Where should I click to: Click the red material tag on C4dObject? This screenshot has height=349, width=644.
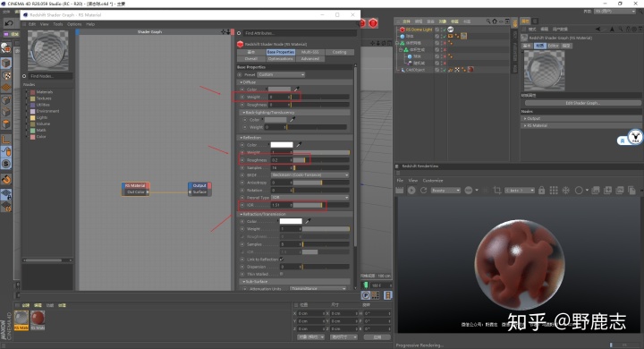tap(470, 70)
